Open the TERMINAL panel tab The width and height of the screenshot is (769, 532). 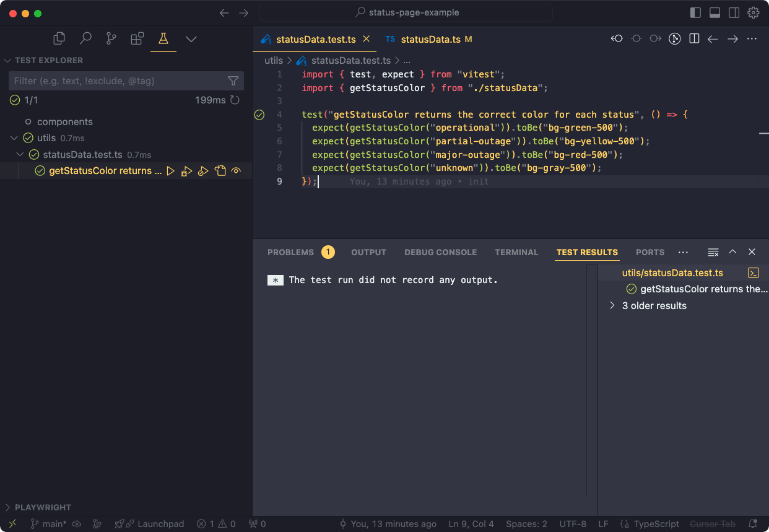coord(516,252)
